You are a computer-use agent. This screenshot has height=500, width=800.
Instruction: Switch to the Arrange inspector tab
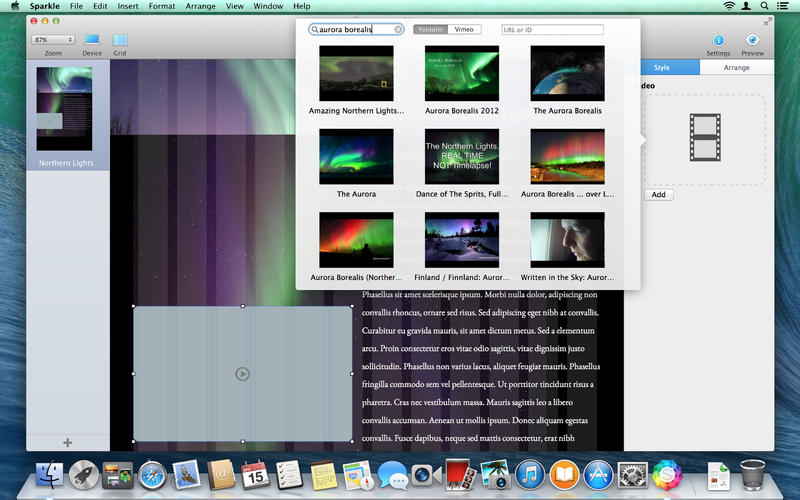tap(736, 68)
